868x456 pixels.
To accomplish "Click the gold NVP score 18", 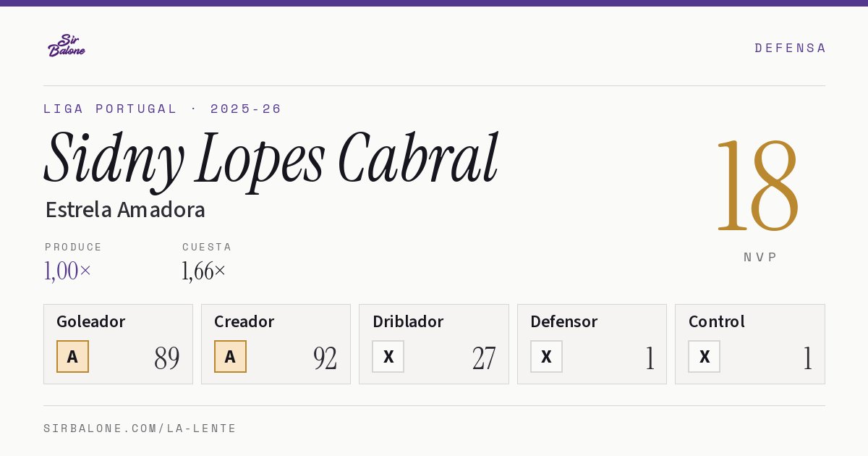I will [757, 186].
